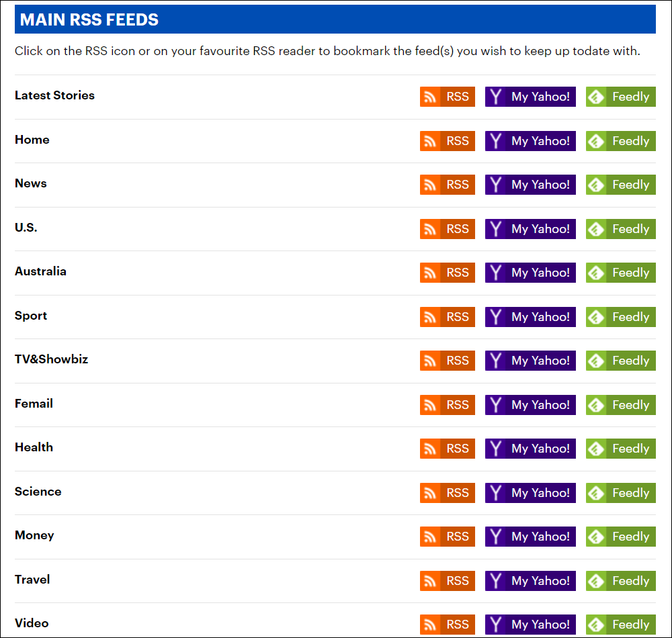Click the Sport RSS button

click(x=447, y=317)
